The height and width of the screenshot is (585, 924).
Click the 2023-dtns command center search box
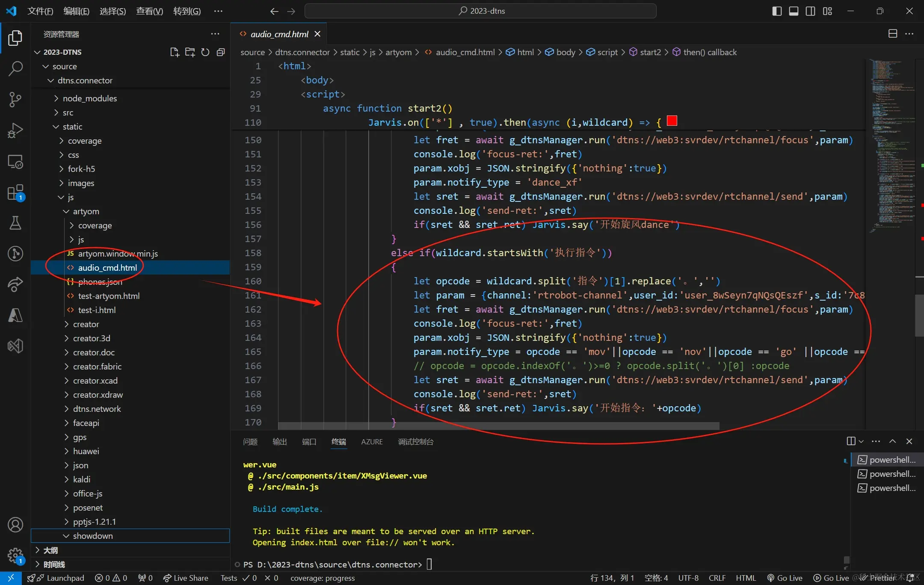coord(480,11)
